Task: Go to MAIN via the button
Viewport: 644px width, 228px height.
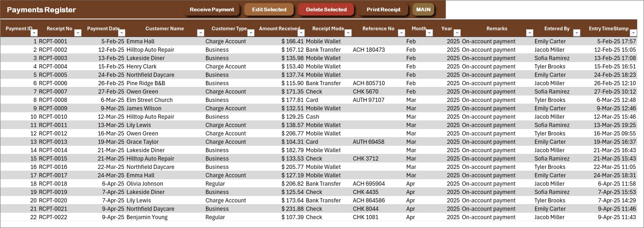Action: (x=423, y=10)
